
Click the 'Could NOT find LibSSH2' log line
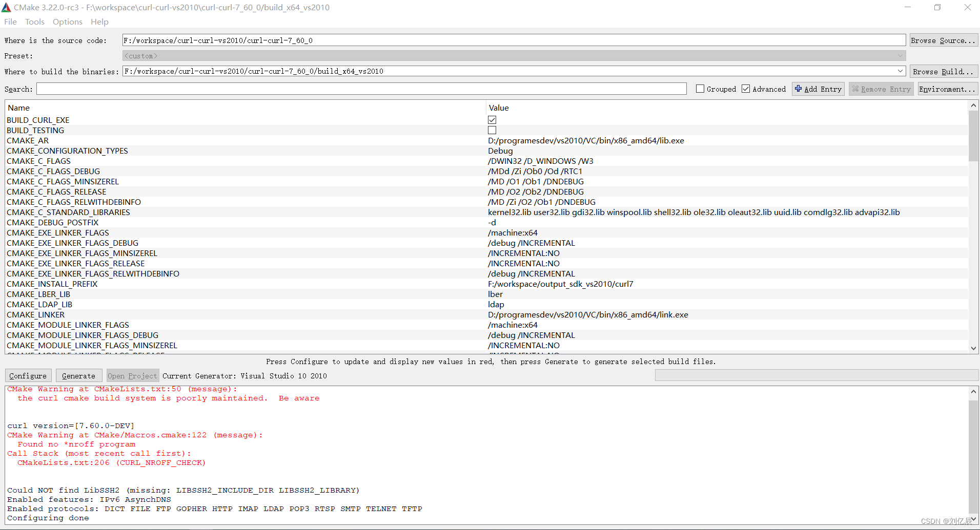(x=183, y=490)
